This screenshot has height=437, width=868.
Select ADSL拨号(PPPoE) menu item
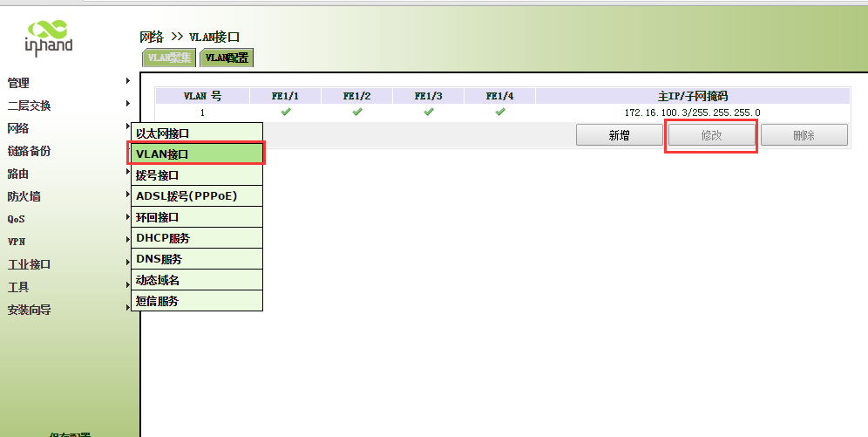[x=197, y=196]
